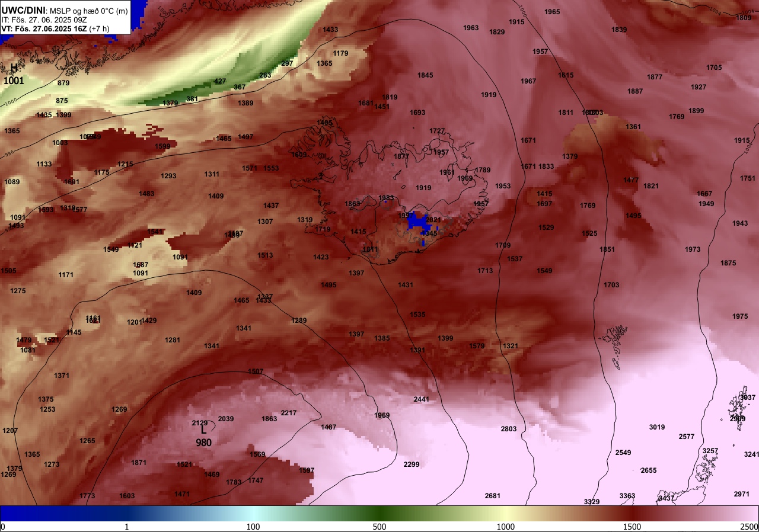Click the map value 2441
This screenshot has height=532, width=759.
tap(421, 399)
